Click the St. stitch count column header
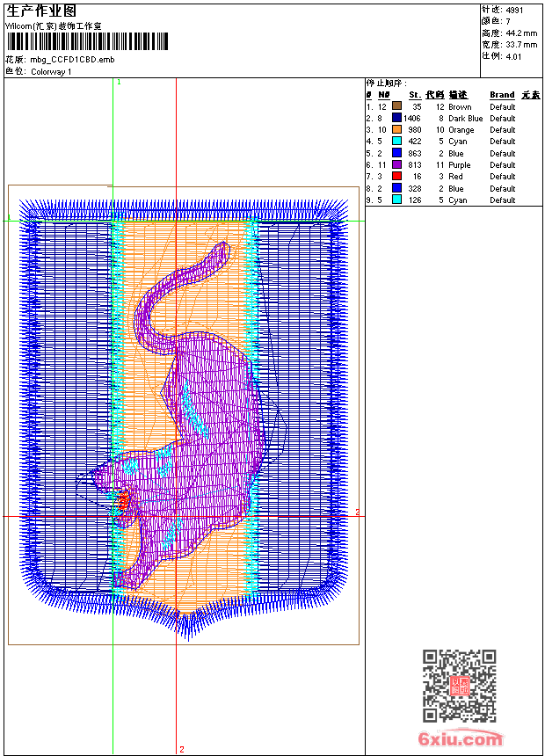 click(414, 95)
